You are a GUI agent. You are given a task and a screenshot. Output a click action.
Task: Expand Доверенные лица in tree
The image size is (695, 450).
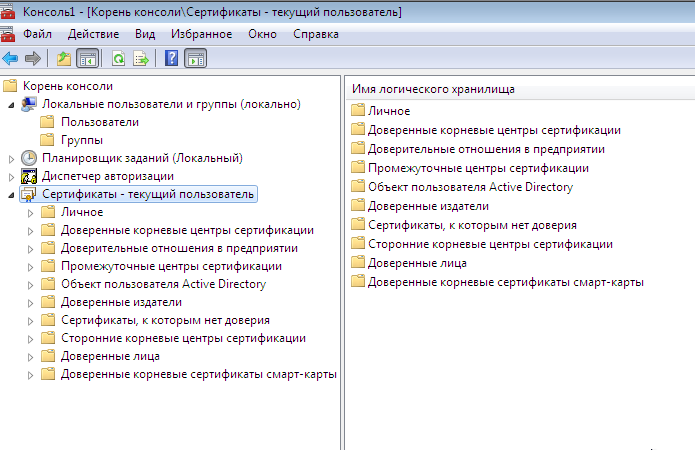[x=30, y=357]
